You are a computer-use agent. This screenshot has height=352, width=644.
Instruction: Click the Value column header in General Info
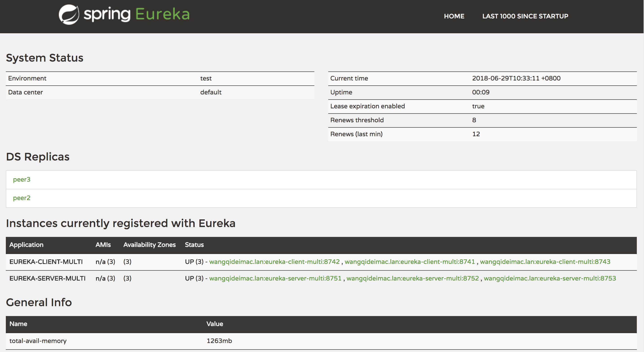coord(215,324)
